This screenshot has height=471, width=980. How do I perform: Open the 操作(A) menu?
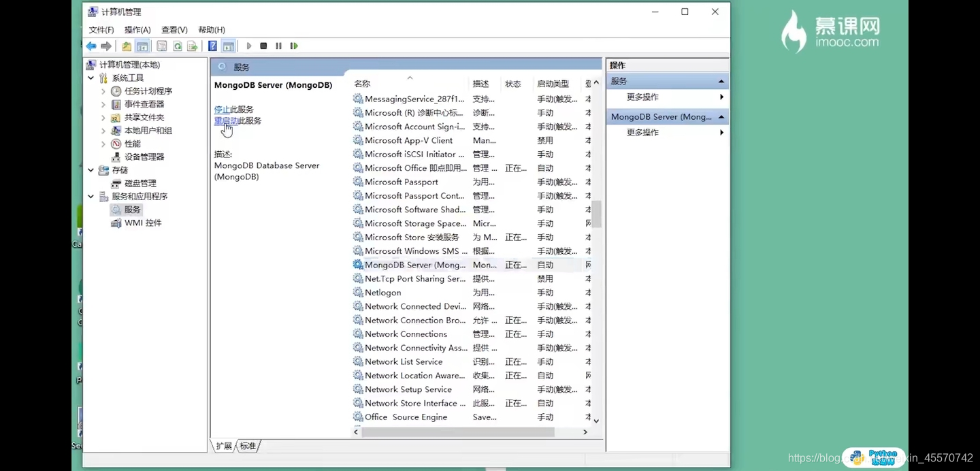click(137, 30)
